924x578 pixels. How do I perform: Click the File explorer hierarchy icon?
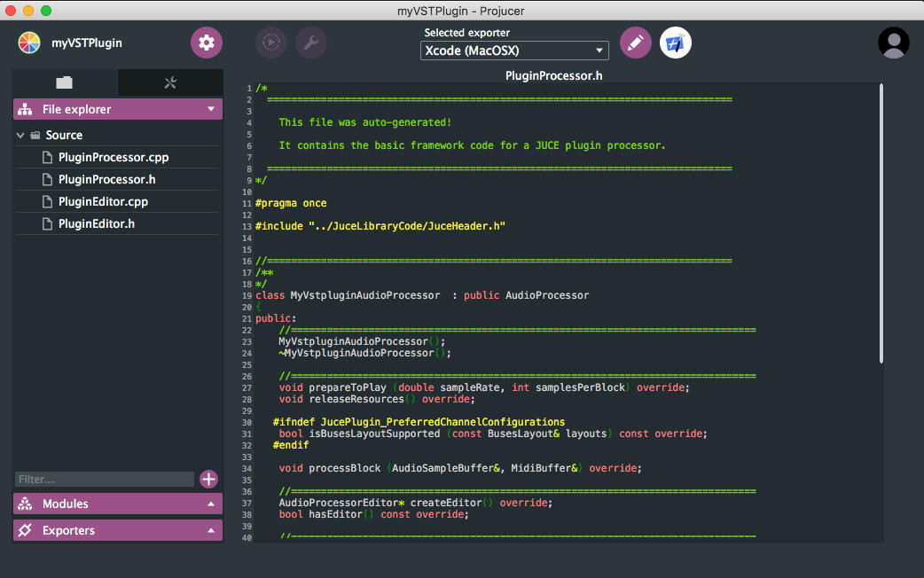pos(26,109)
